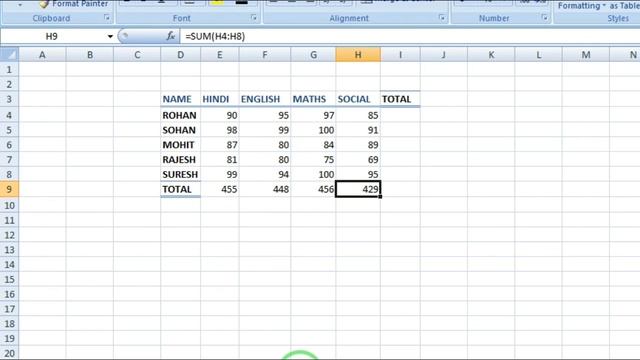Select Mohit's Social score 89
Screen dimensions: 640x360
pyautogui.click(x=358, y=145)
